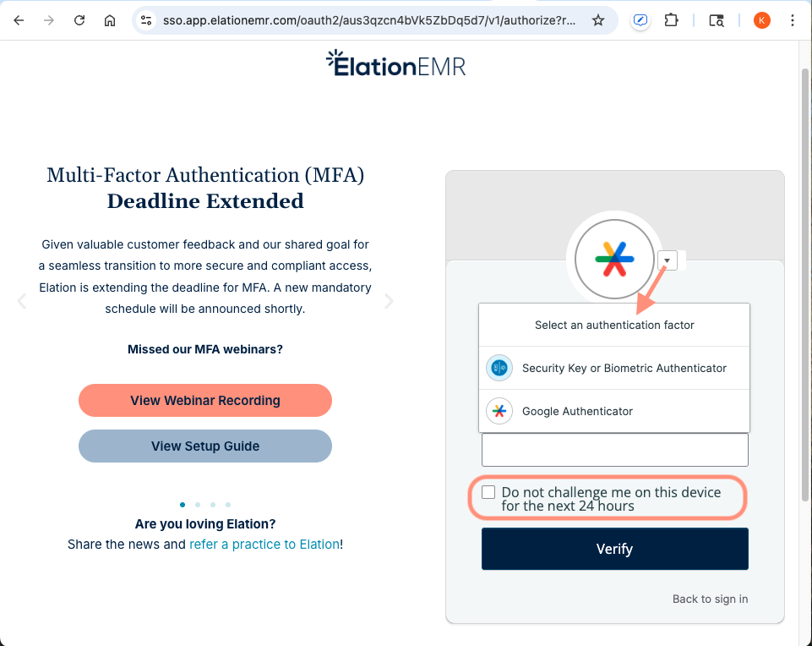Enable the do not challenge me checkbox
The width and height of the screenshot is (812, 646).
coord(488,491)
